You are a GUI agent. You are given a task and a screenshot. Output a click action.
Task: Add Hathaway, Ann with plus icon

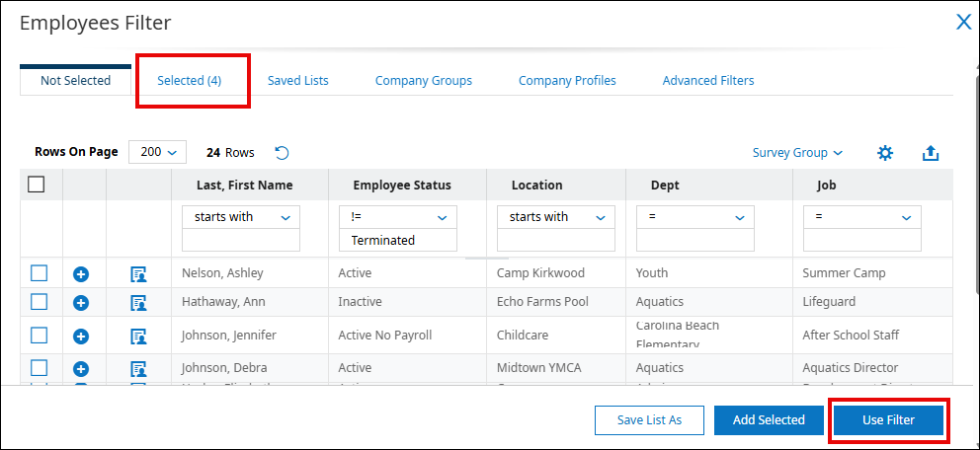[82, 302]
